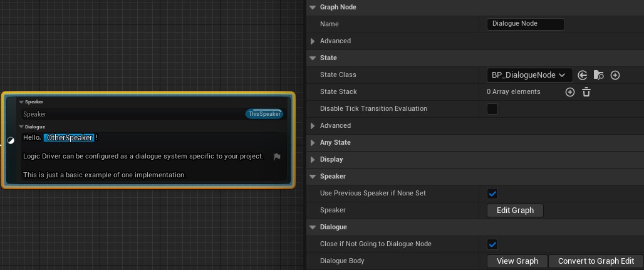Viewport: 644px width, 270px height.
Task: Click the trash icon to empty State Stack
Action: point(586,92)
